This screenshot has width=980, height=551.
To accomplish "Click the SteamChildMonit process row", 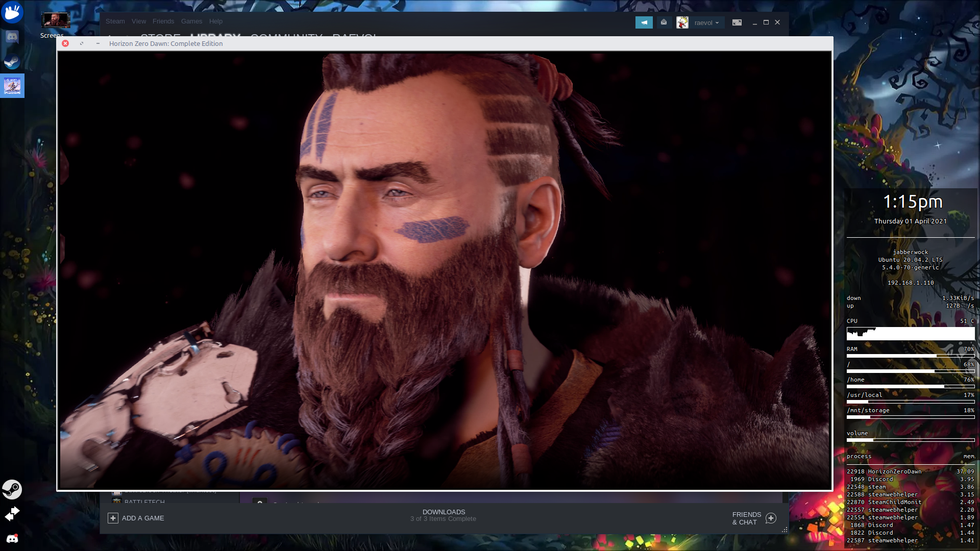I will coord(910,502).
